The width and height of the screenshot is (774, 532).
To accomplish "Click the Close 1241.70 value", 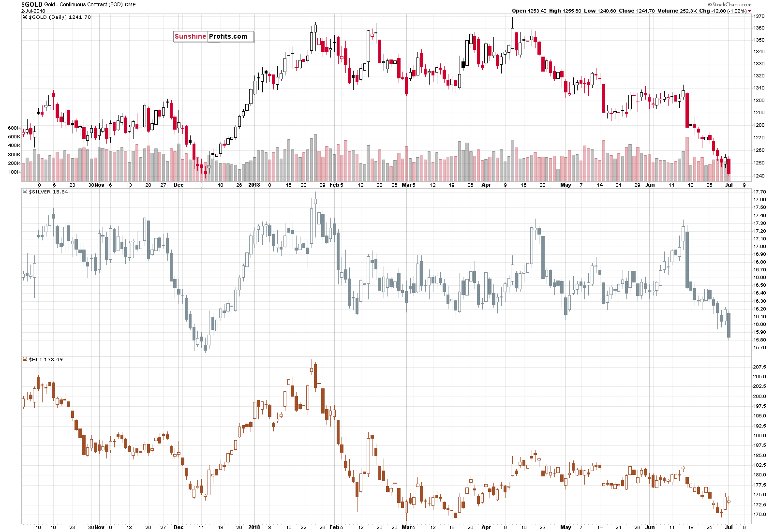I will point(637,11).
